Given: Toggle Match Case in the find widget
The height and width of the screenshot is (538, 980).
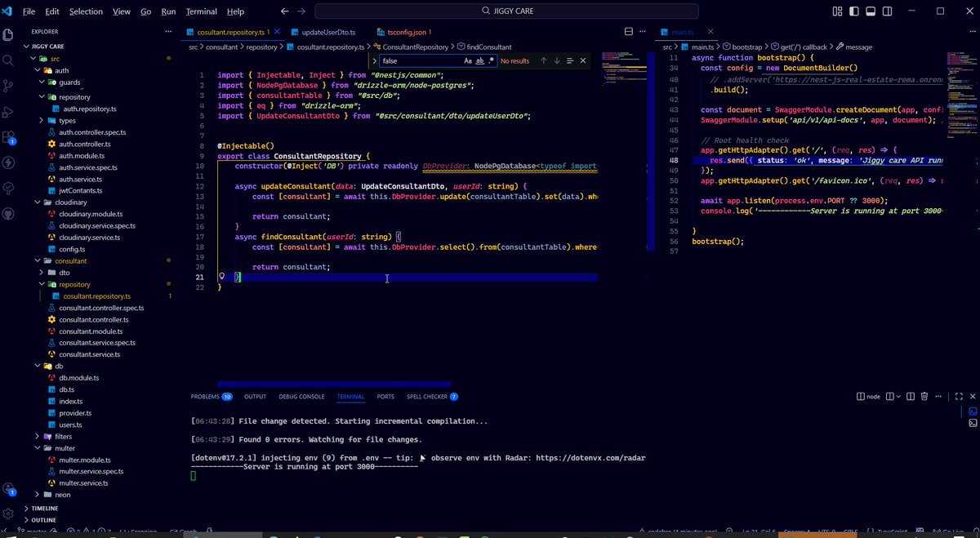Looking at the screenshot, I should click(468, 60).
